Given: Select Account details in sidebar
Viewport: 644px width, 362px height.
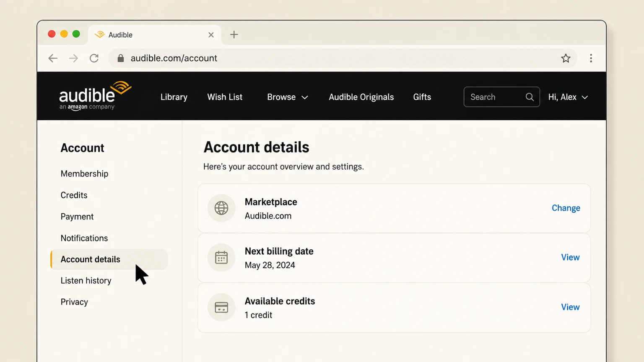Looking at the screenshot, I should tap(109, 259).
